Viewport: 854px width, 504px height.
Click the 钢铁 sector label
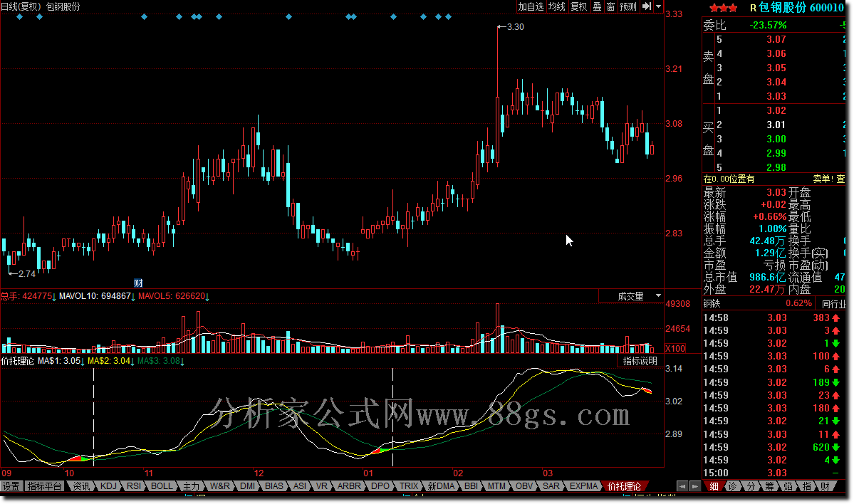(712, 304)
